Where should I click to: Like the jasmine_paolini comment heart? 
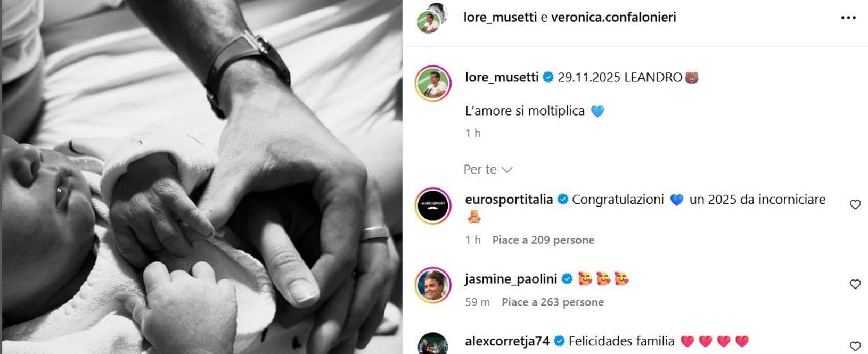point(855,284)
